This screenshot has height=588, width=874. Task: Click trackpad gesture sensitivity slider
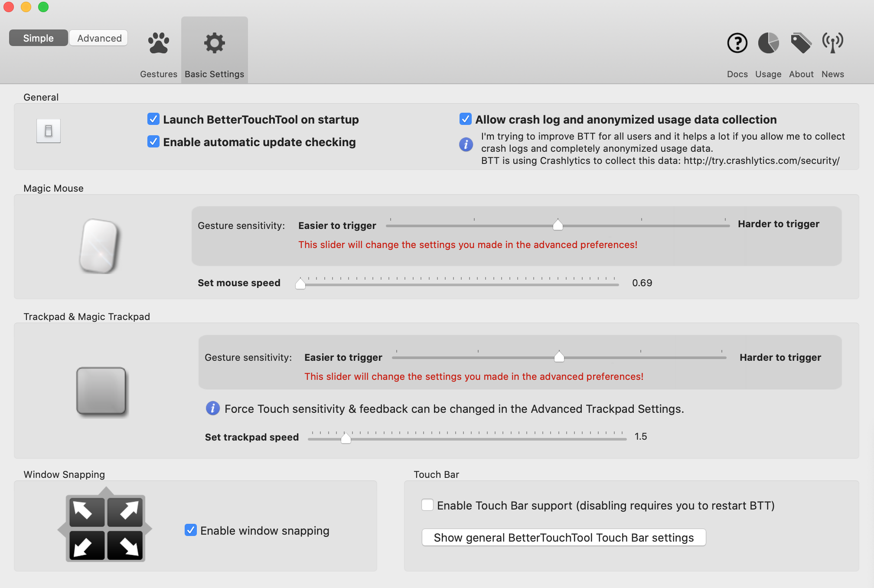tap(559, 356)
